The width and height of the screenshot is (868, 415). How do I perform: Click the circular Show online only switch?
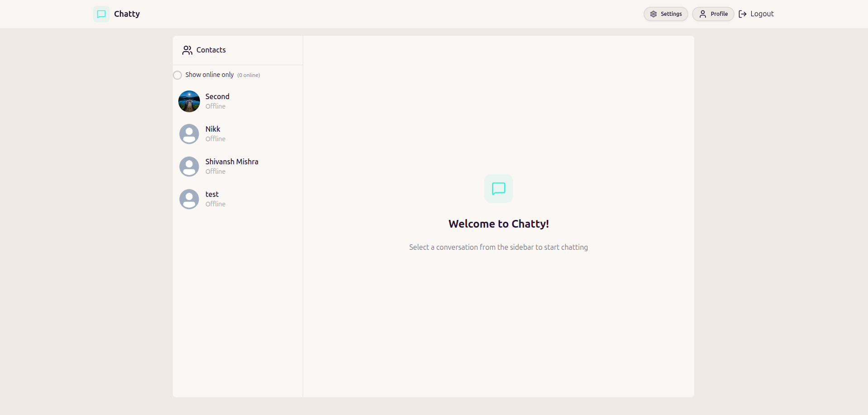tap(177, 75)
